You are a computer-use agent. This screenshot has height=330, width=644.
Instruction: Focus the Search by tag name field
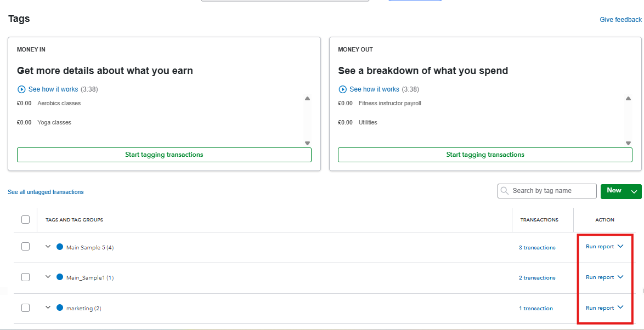[551, 191]
